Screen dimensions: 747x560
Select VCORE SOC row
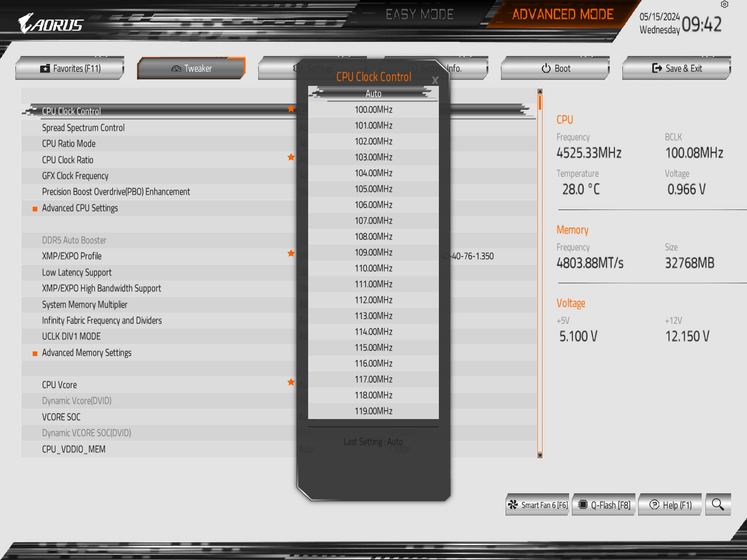tap(279, 417)
